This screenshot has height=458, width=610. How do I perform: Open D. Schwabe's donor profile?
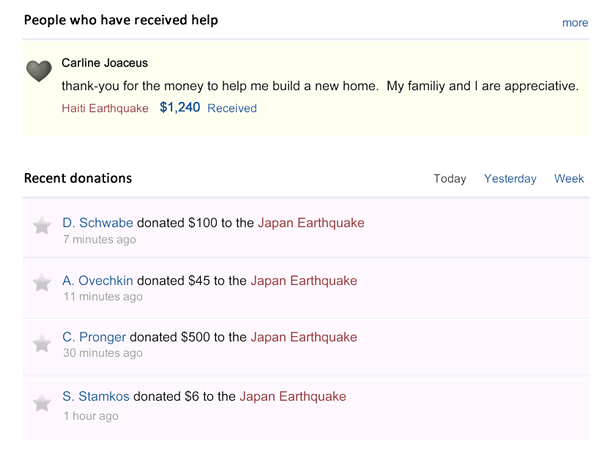pyautogui.click(x=98, y=223)
